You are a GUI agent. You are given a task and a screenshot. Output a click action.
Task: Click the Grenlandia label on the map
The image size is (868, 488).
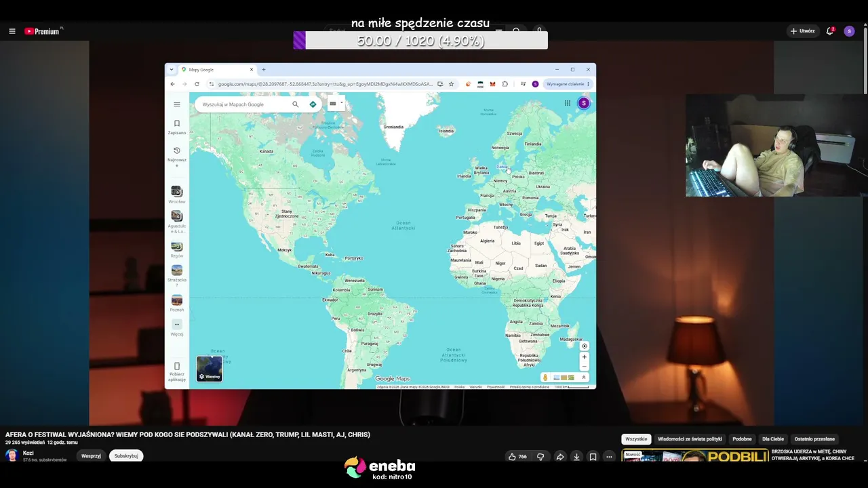393,127
